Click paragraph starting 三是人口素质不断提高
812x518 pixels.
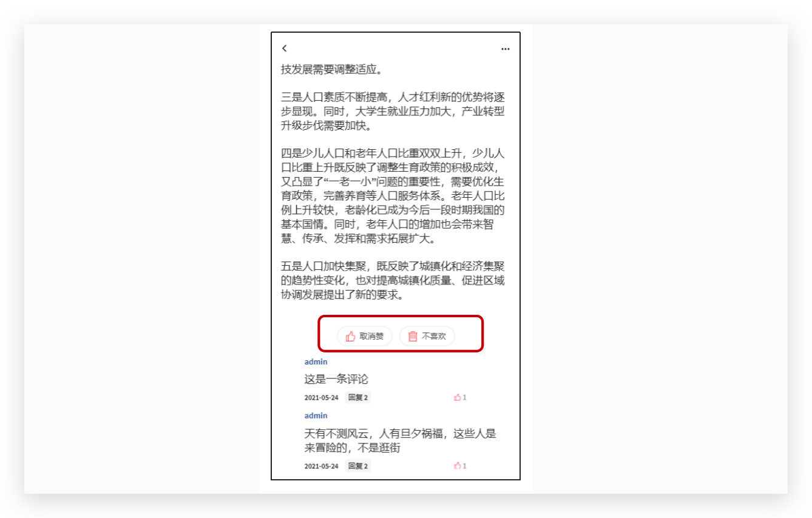coord(393,112)
